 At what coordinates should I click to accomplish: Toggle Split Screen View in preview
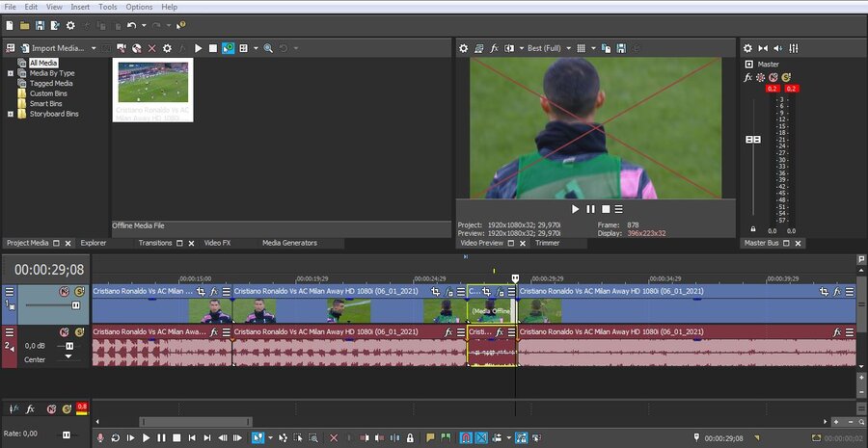click(x=509, y=49)
